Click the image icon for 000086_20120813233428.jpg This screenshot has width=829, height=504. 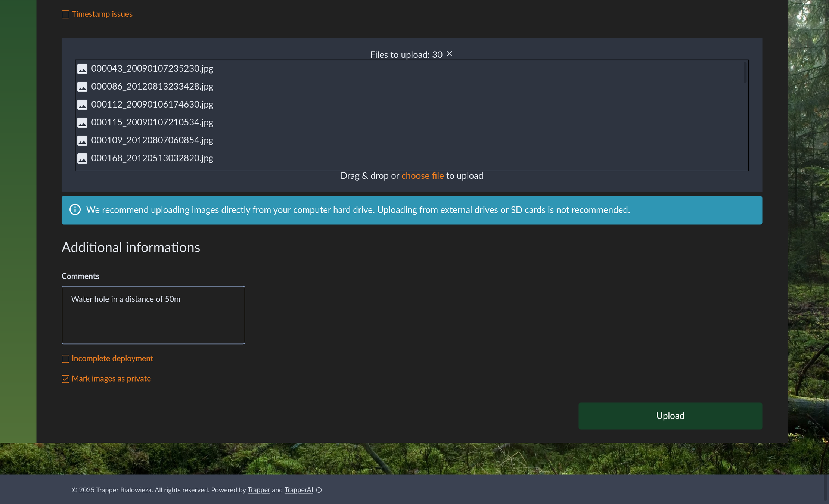pos(82,87)
